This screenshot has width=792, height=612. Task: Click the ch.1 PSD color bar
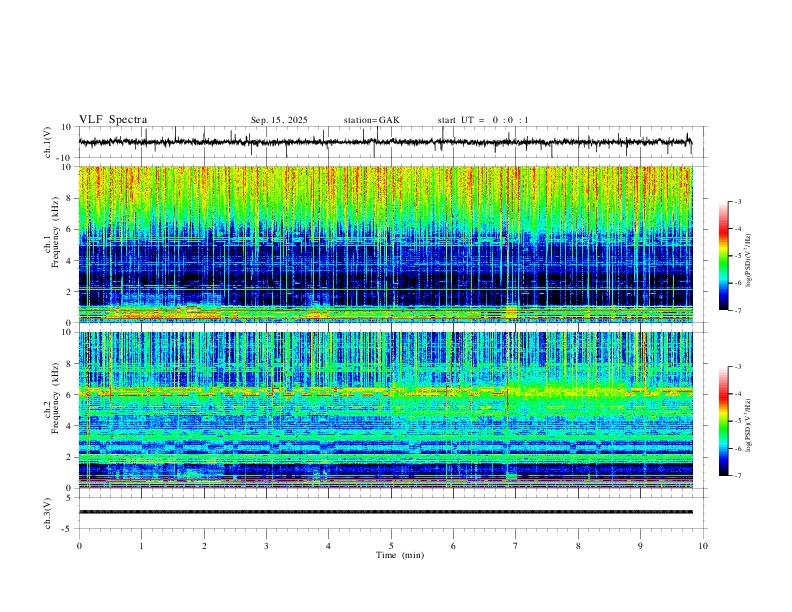(724, 256)
